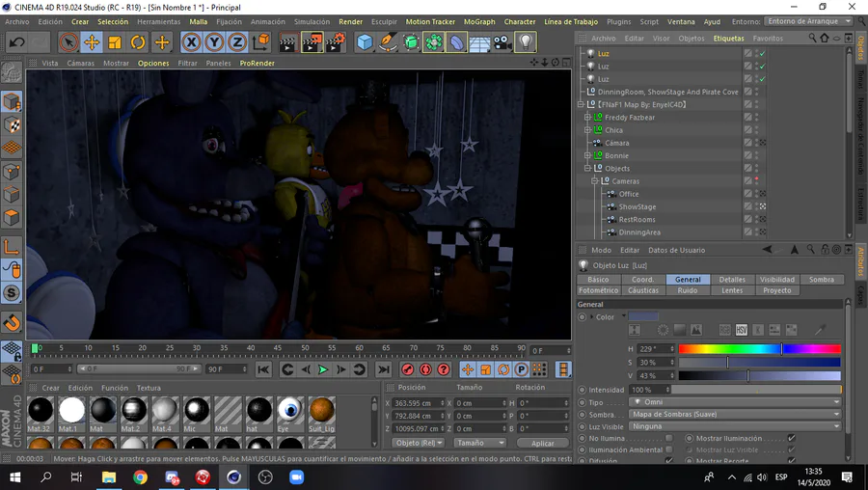The image size is (868, 490).
Task: Click the Undo arrow icon
Action: click(x=16, y=42)
